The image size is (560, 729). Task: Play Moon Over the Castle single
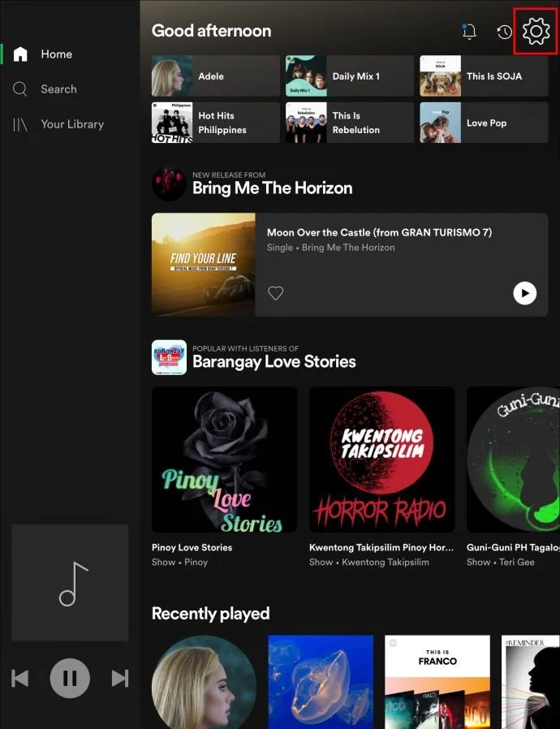click(524, 293)
